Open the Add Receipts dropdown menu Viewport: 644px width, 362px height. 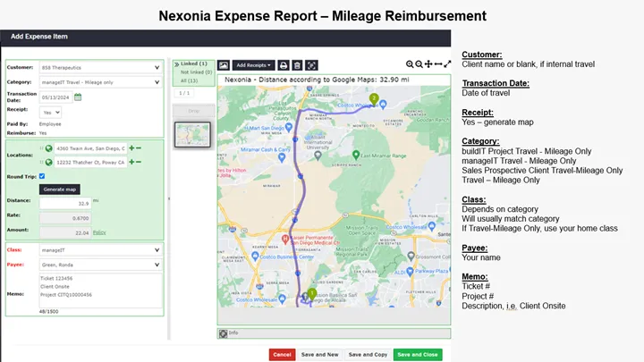click(253, 65)
